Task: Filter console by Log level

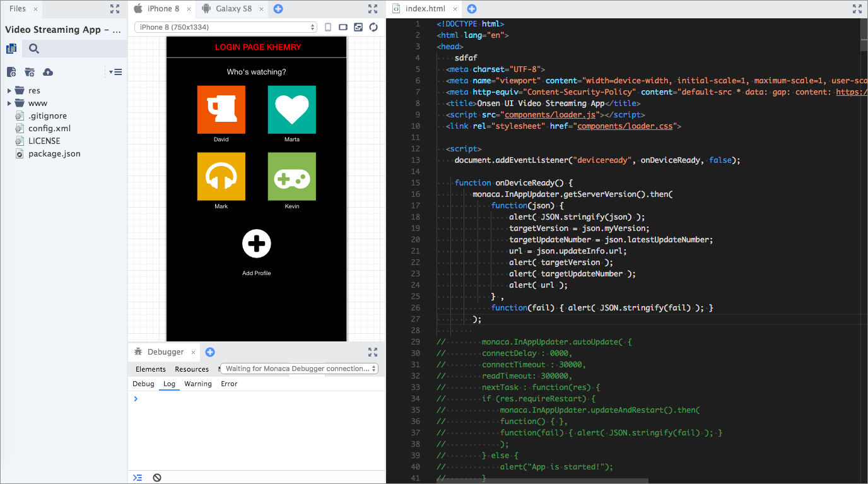Action: point(169,384)
